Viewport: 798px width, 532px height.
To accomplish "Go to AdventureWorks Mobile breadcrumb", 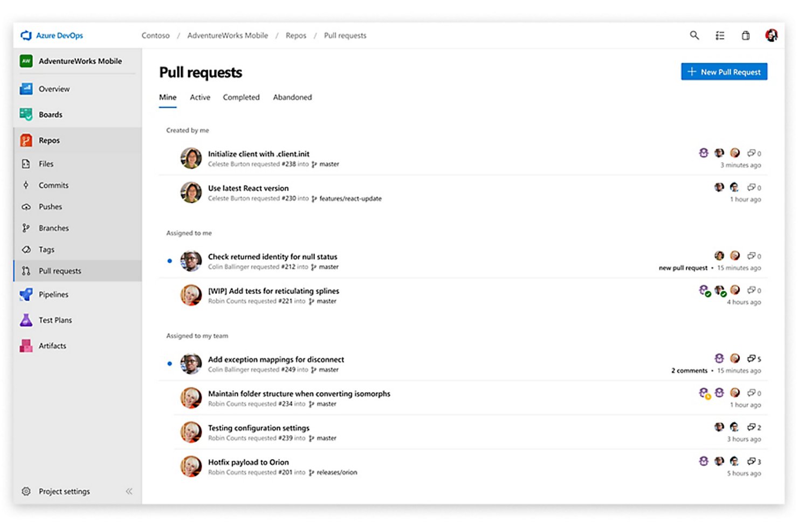I will click(228, 36).
